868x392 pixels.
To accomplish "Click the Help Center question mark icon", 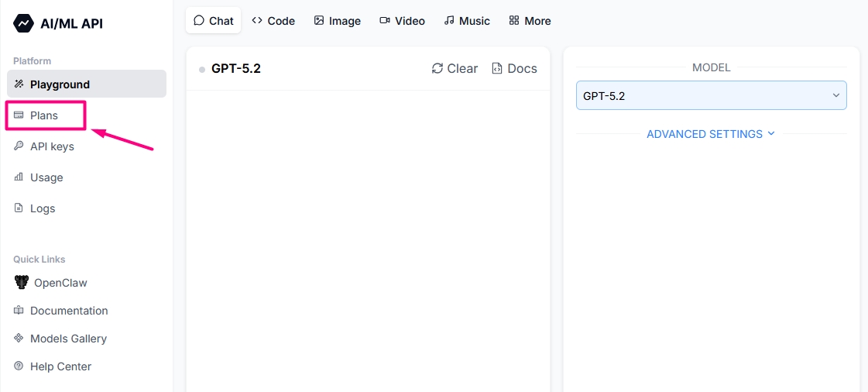I will (x=19, y=366).
